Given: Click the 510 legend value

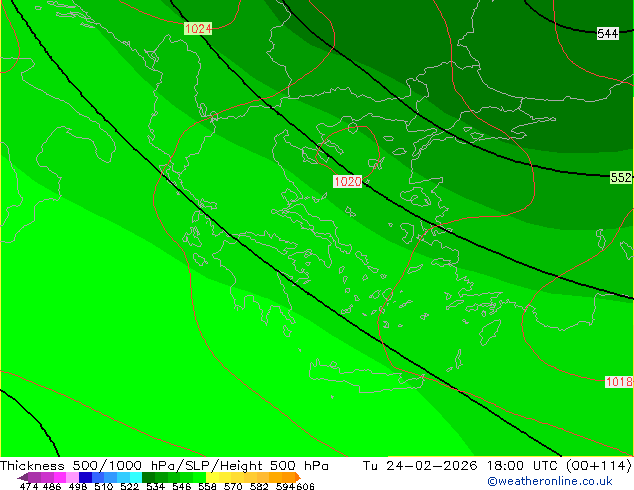Looking at the screenshot, I should pyautogui.click(x=104, y=486).
